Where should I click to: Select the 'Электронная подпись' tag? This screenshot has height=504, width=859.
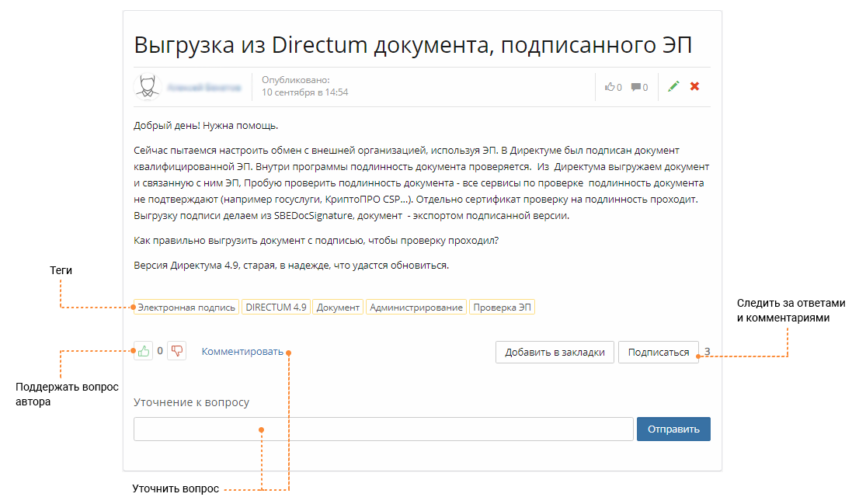coord(186,308)
